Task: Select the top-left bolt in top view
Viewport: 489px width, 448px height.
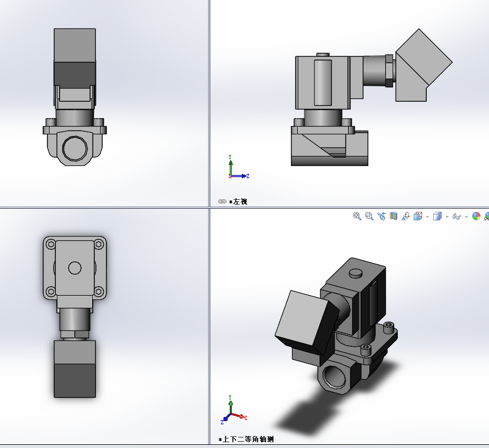Action: click(51, 244)
